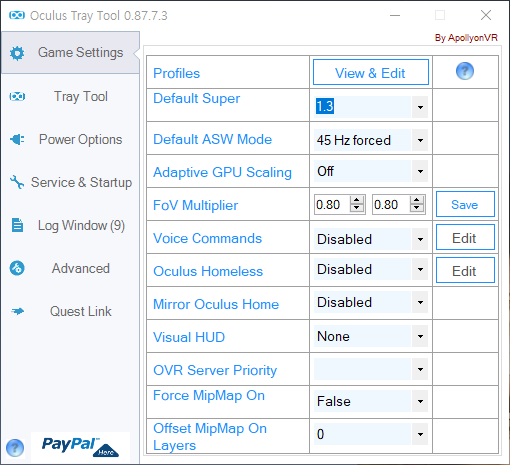The height and width of the screenshot is (465, 510).
Task: Go to Service & Startup tab
Action: (x=70, y=182)
